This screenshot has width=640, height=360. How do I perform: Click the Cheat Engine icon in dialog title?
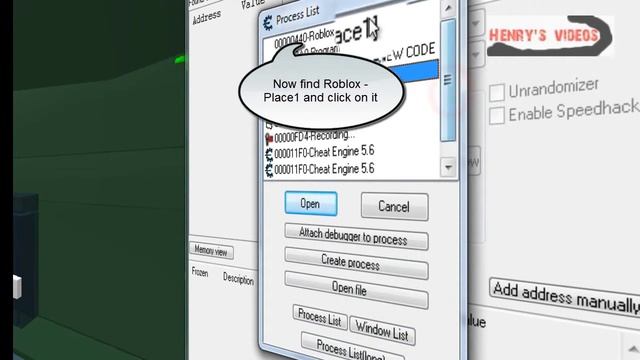(x=268, y=23)
